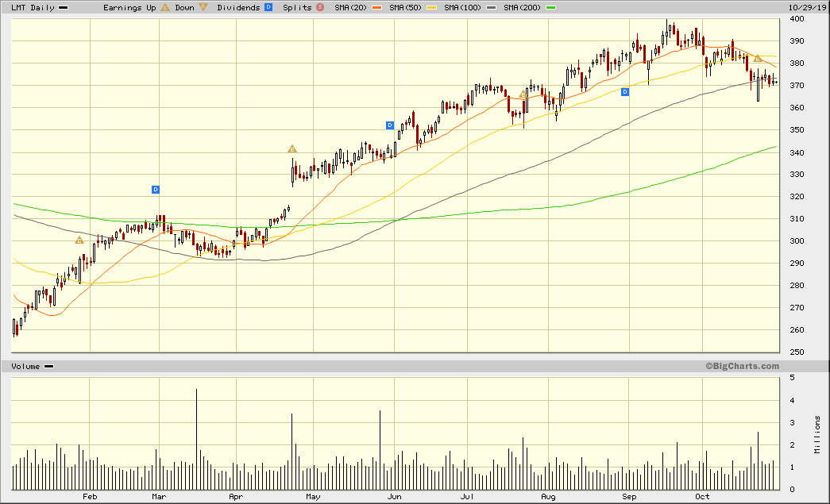The width and height of the screenshot is (830, 504).
Task: Open the BigCharts.com watermark link
Action: [x=742, y=366]
